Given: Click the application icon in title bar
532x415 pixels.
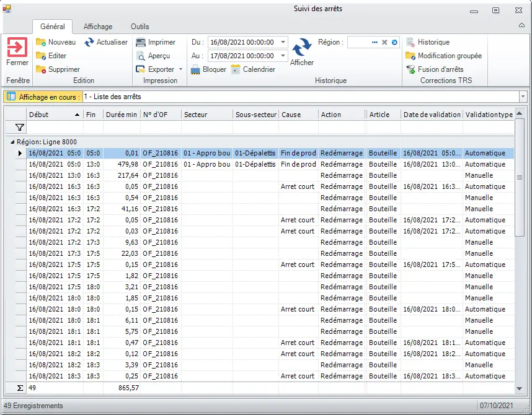Looking at the screenshot, I should [x=7, y=9].
